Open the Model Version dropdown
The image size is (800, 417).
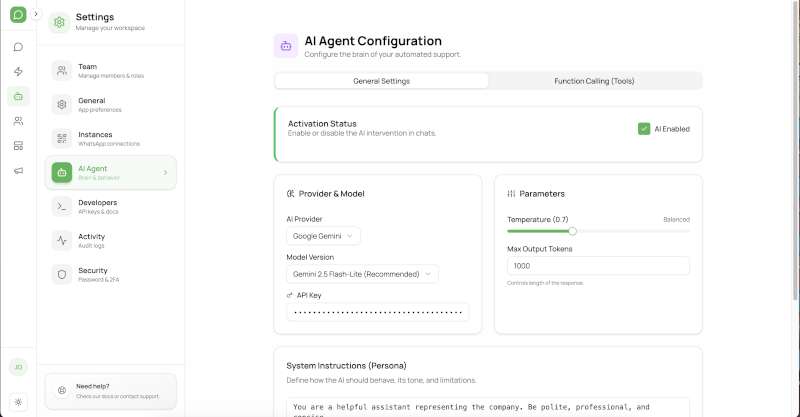tap(362, 274)
